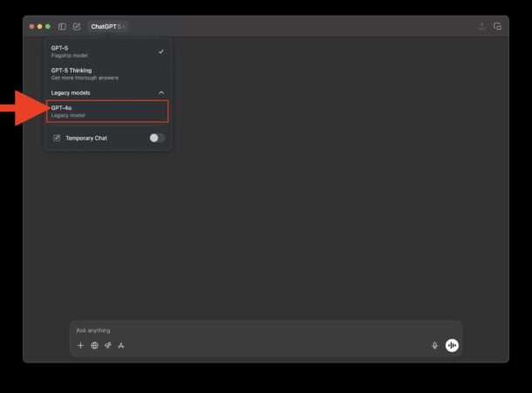
Task: Launch voice mode with the waveform button
Action: [x=452, y=345]
